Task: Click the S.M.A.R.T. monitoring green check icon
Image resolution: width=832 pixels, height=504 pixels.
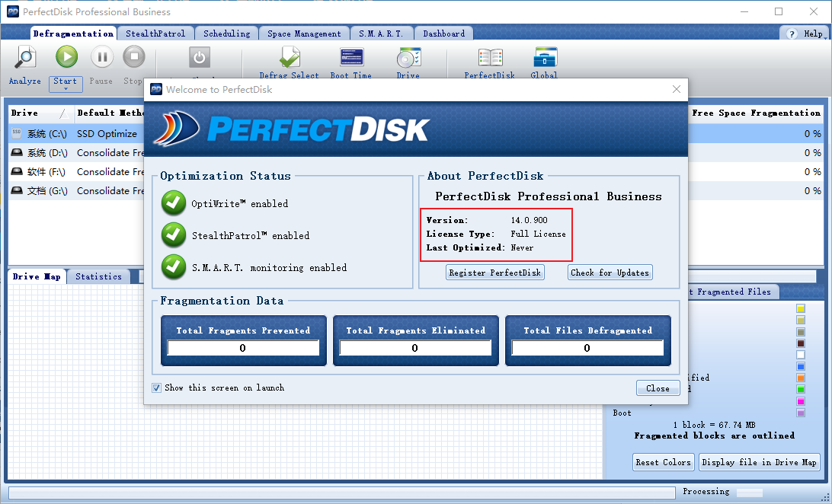Action: pyautogui.click(x=174, y=266)
